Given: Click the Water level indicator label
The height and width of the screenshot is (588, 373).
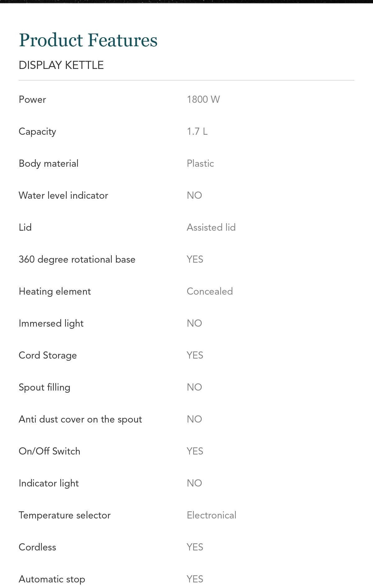Looking at the screenshot, I should pyautogui.click(x=63, y=195).
